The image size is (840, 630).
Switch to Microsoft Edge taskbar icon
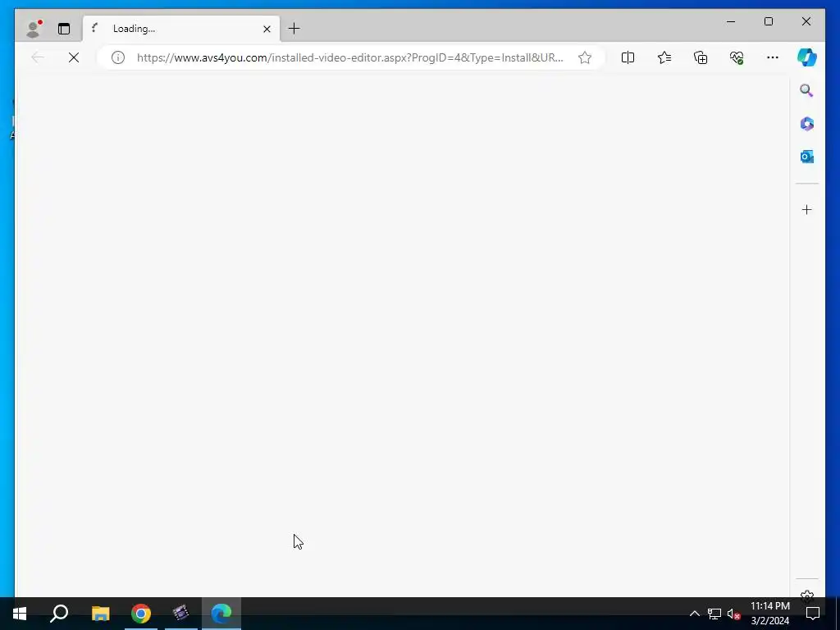221,614
